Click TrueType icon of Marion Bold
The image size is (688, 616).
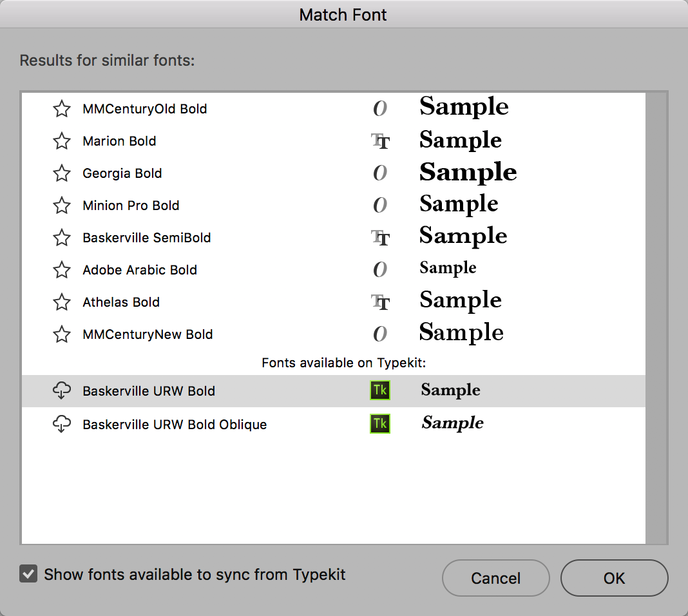tap(380, 141)
